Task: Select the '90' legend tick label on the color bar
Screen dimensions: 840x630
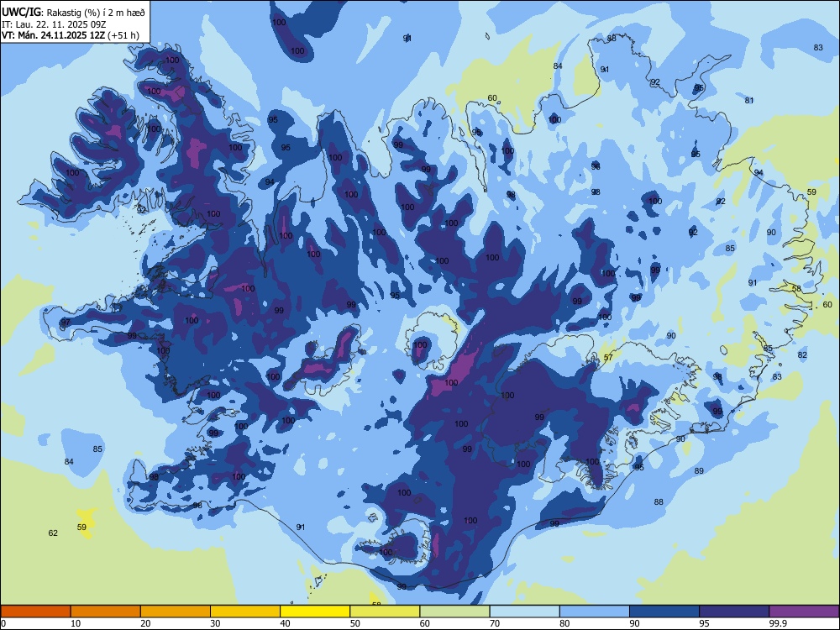Action: coord(634,623)
